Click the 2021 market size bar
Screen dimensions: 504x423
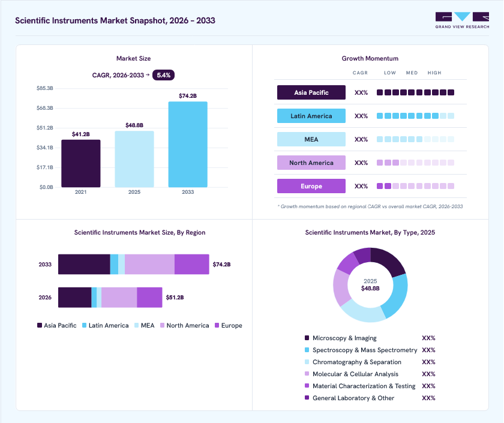click(x=80, y=163)
